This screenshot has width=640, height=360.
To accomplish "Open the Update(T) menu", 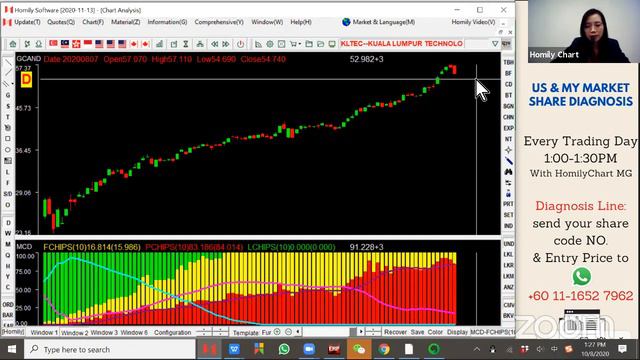I will click(27, 22).
